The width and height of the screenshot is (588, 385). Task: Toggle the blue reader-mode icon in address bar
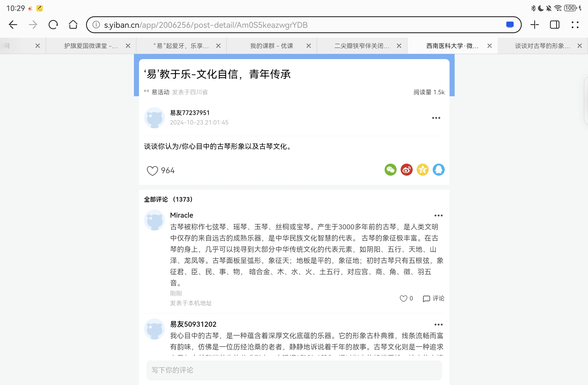(510, 25)
